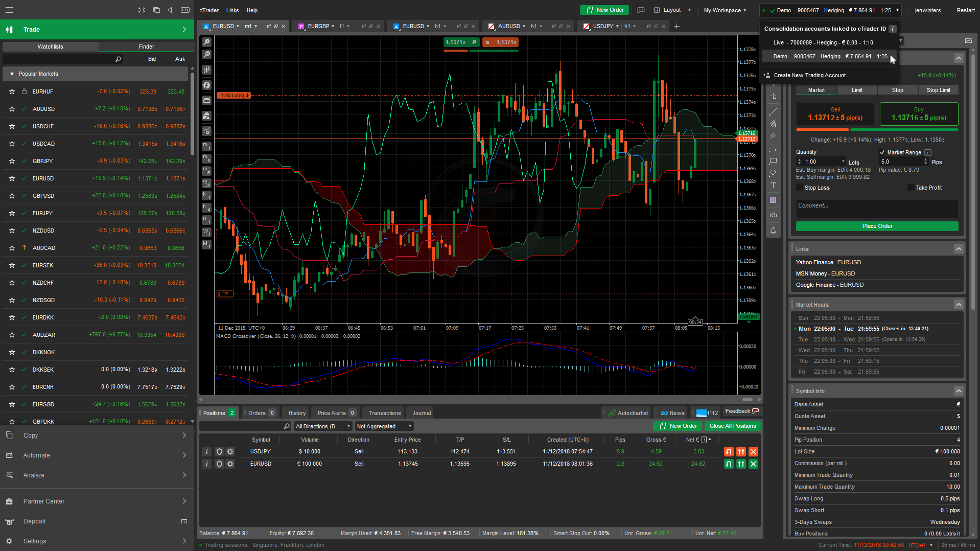Open Market Range info icon

point(928,152)
